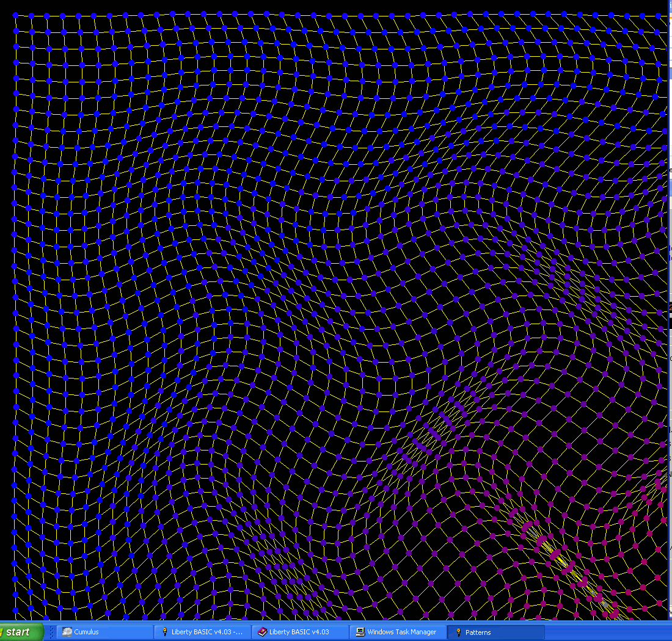Click the black strip above the grid's top row
672x641 pixels.
coord(305,5)
